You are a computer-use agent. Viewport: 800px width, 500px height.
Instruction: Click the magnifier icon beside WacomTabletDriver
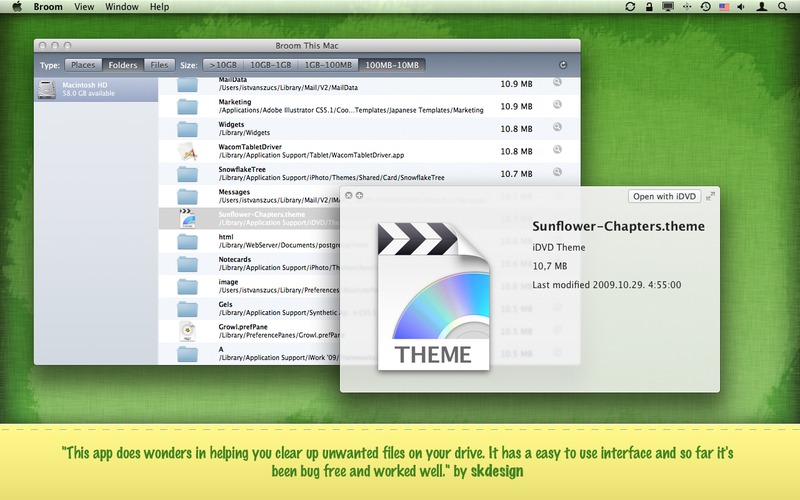[x=558, y=151]
